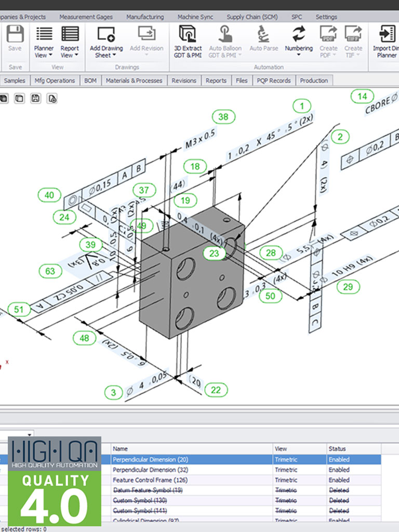Click the wireframe cube view icon
Viewport: 399px width, 532px height.
[x=19, y=98]
